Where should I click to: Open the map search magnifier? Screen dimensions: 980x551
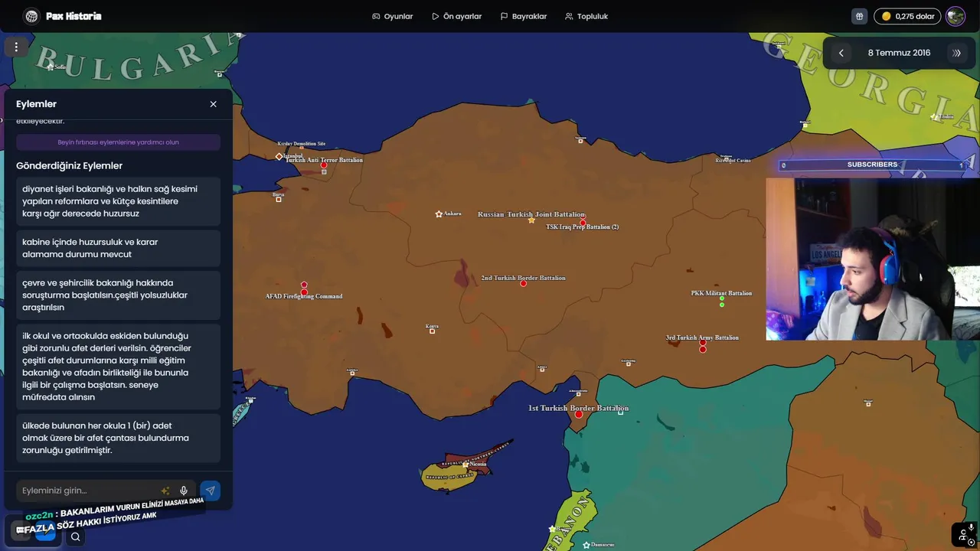(76, 536)
